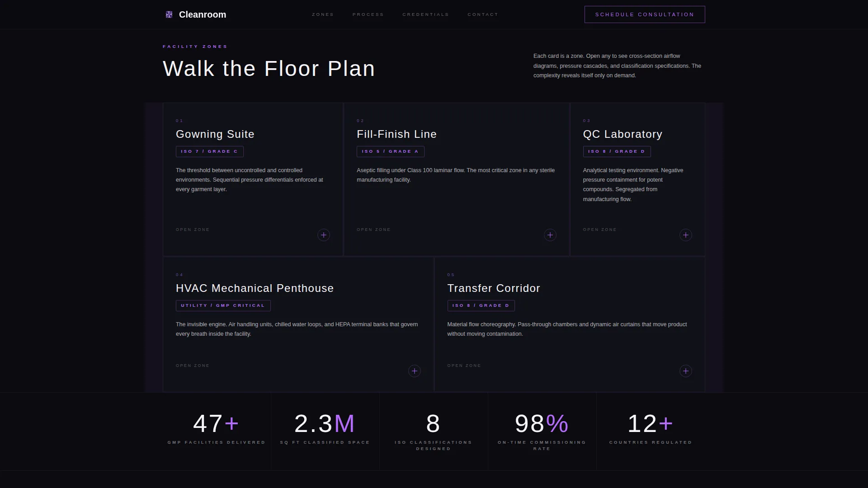Click the Walk the Floor Plan heading
Viewport: 868px width, 488px height.
(x=269, y=69)
